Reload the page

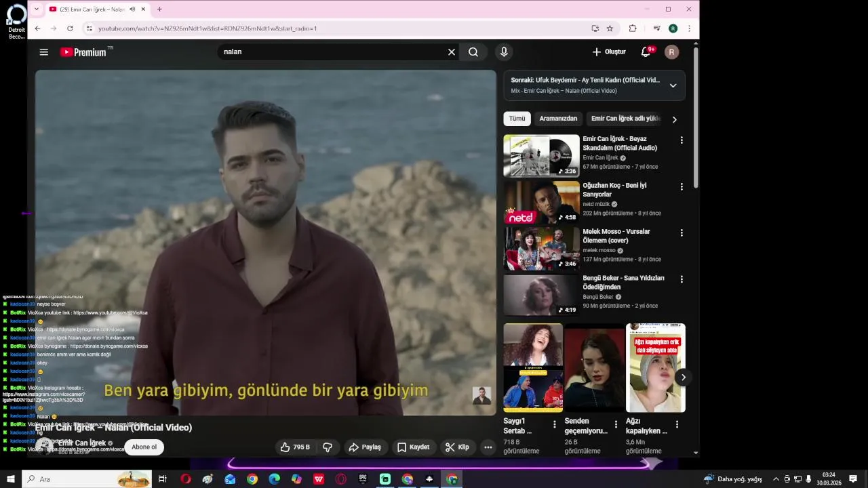70,28
